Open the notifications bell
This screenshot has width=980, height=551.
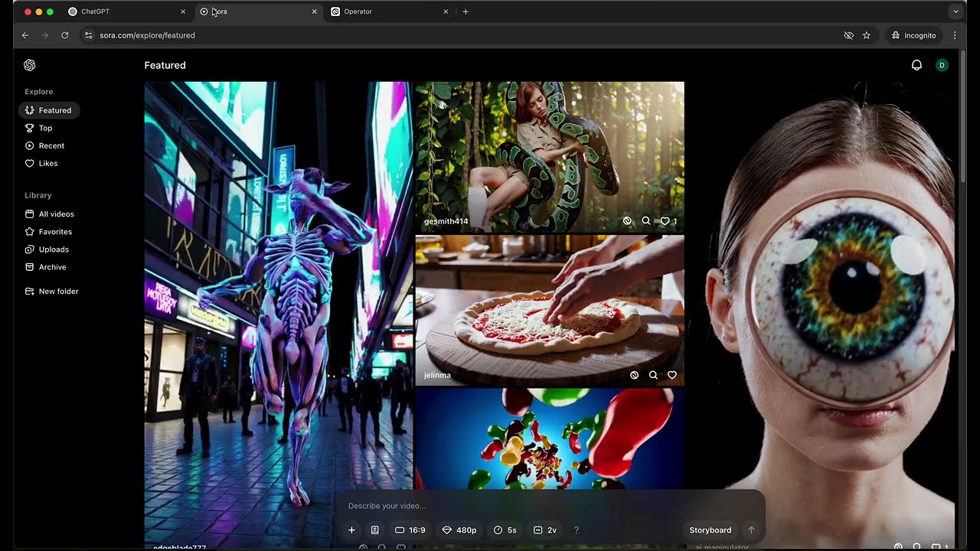pyautogui.click(x=916, y=65)
